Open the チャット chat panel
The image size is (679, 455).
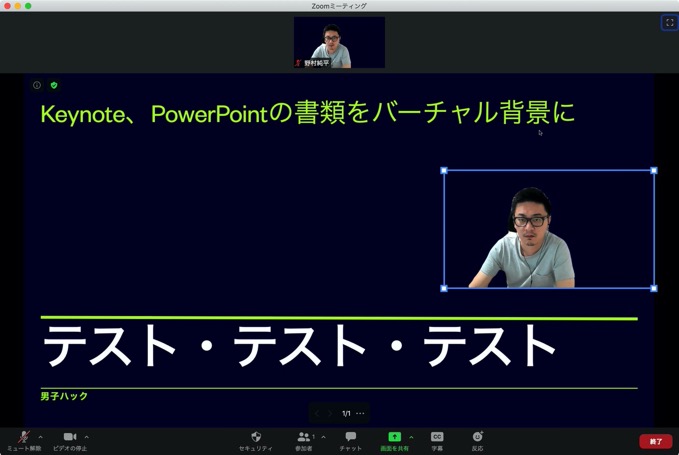pyautogui.click(x=350, y=441)
